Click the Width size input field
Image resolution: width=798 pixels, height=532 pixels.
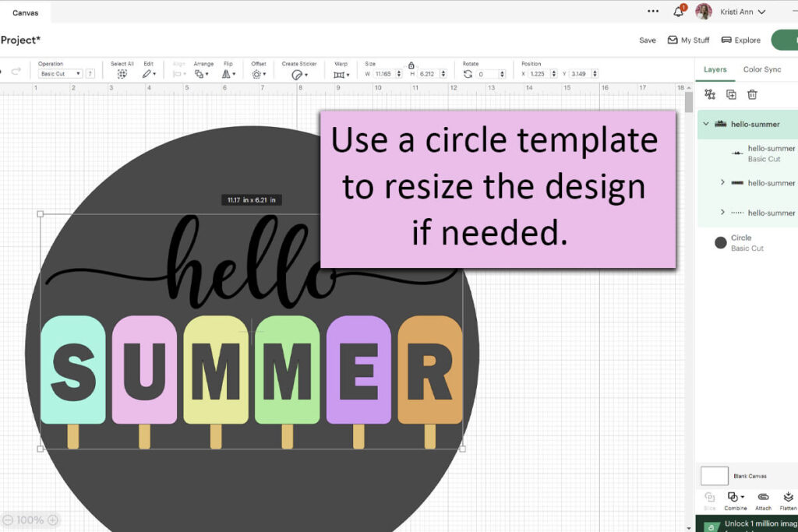point(384,74)
